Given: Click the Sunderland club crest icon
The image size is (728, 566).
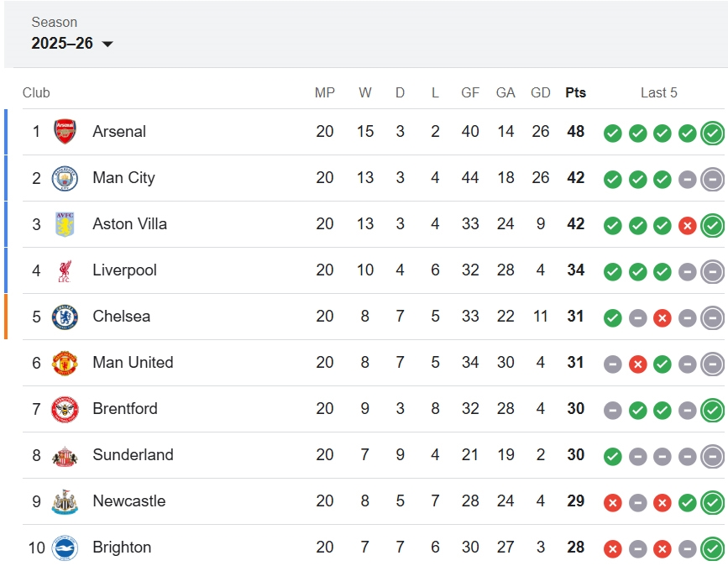Looking at the screenshot, I should [x=65, y=455].
